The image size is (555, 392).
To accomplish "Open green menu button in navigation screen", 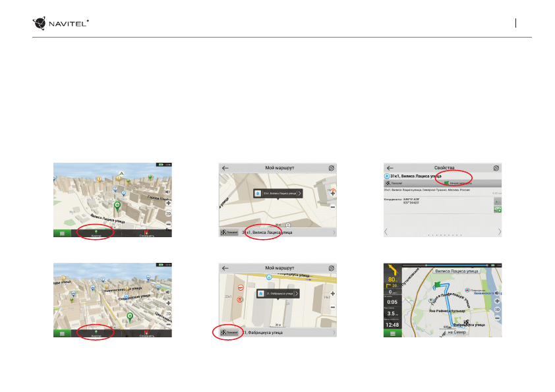I will point(393,333).
